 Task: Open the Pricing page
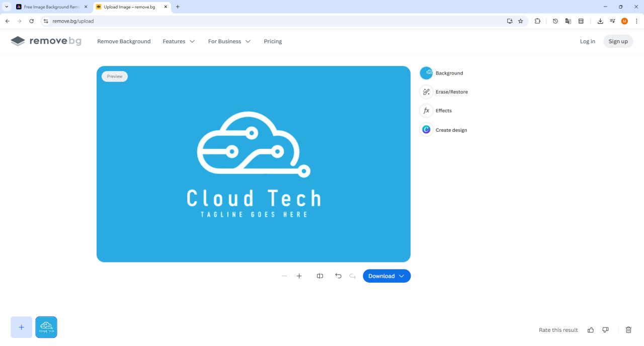[273, 41]
